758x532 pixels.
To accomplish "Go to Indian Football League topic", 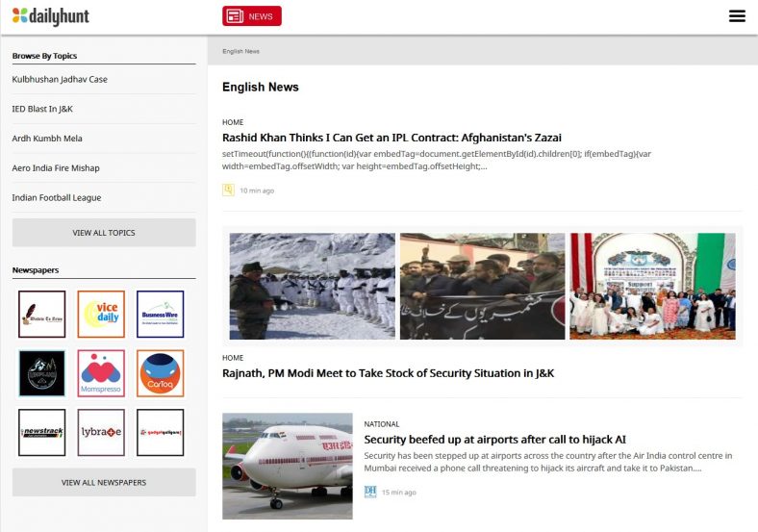I will [57, 197].
